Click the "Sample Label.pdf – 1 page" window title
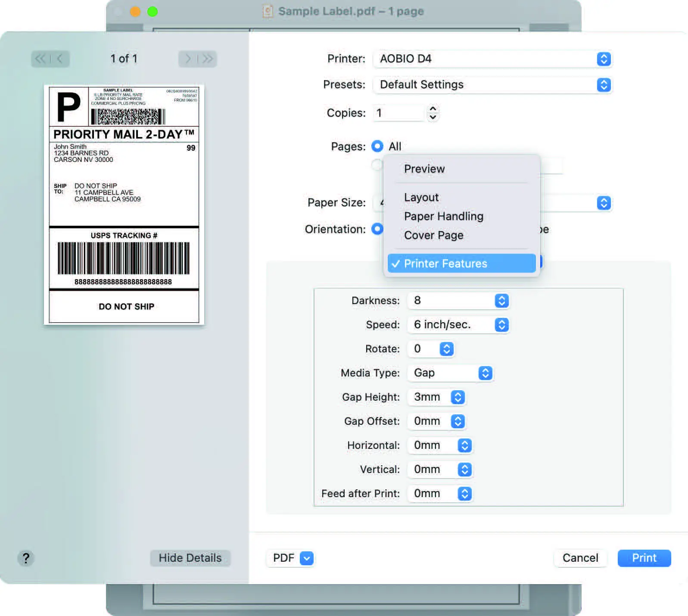The height and width of the screenshot is (616, 688). [x=351, y=11]
